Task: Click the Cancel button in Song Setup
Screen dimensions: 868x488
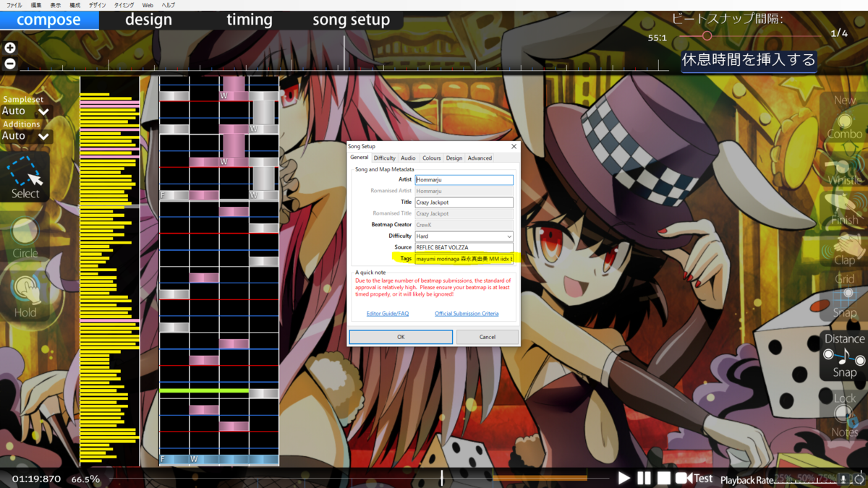Action: click(x=488, y=337)
